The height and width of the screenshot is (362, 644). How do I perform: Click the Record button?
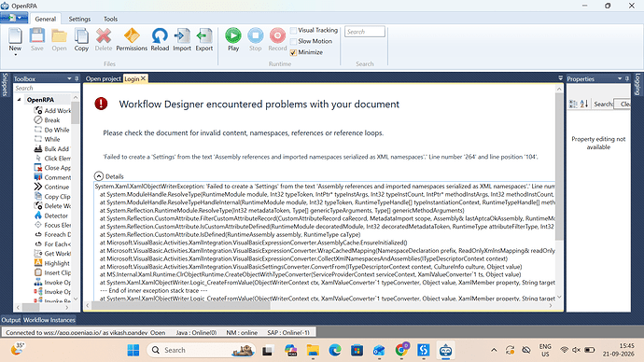(x=277, y=39)
